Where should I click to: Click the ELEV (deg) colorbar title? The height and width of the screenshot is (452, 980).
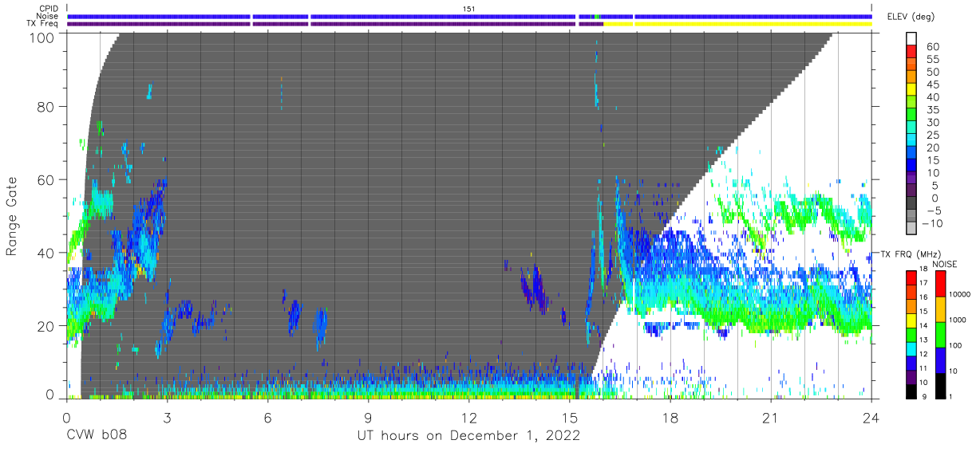[911, 17]
